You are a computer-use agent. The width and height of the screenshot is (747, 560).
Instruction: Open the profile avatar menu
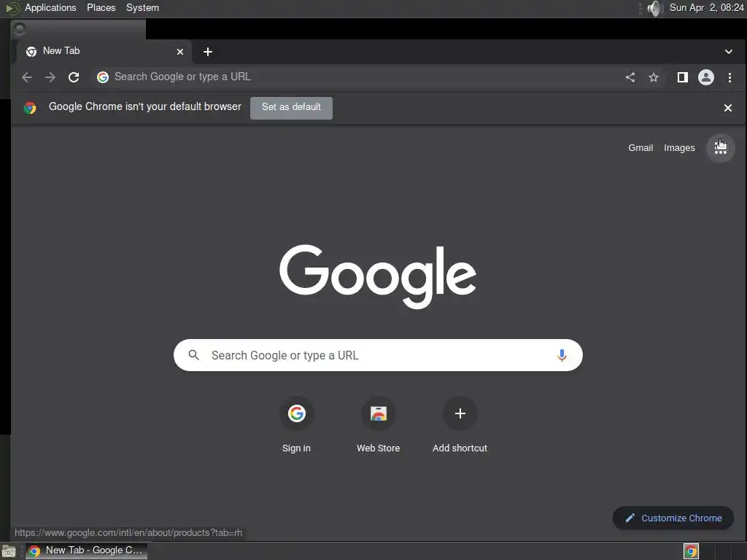pyautogui.click(x=706, y=77)
